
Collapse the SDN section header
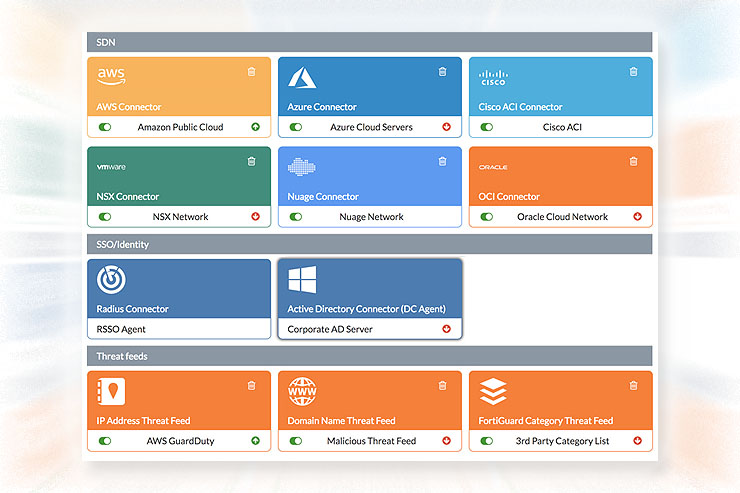pyautogui.click(x=369, y=42)
